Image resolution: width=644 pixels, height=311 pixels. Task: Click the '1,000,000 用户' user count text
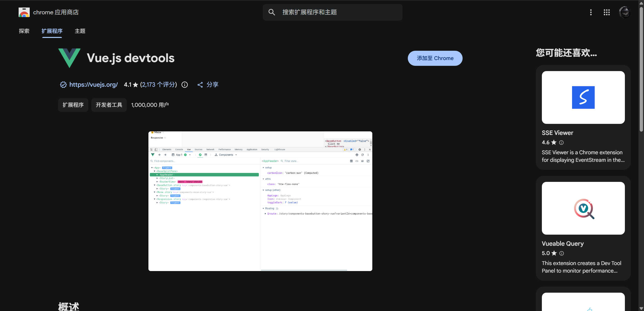(x=150, y=105)
